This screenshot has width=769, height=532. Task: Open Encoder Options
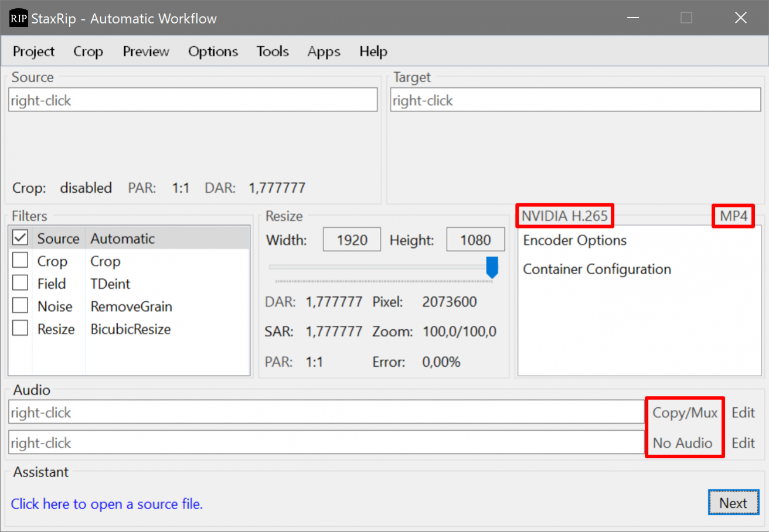tap(573, 240)
